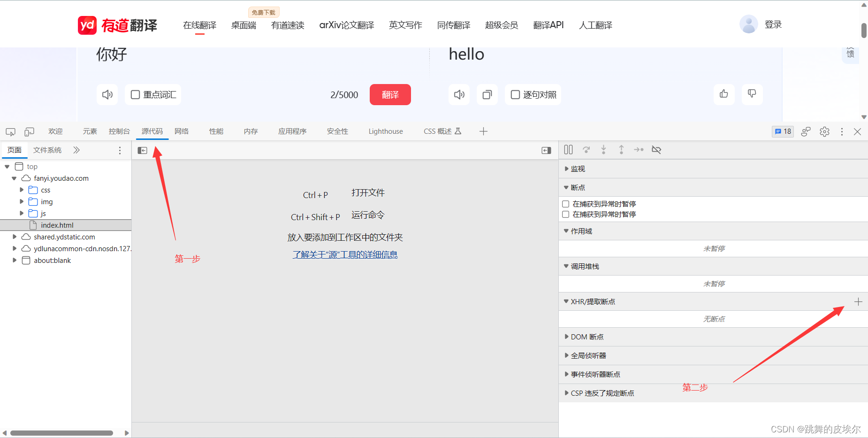Screen dimensions: 868x438
Task: Pause script execution button
Action: (x=568, y=150)
